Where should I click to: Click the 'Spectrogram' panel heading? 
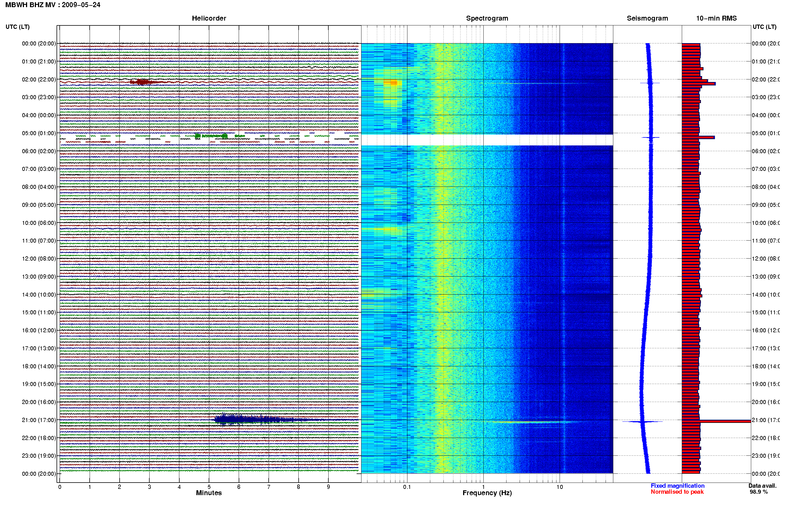[487, 19]
